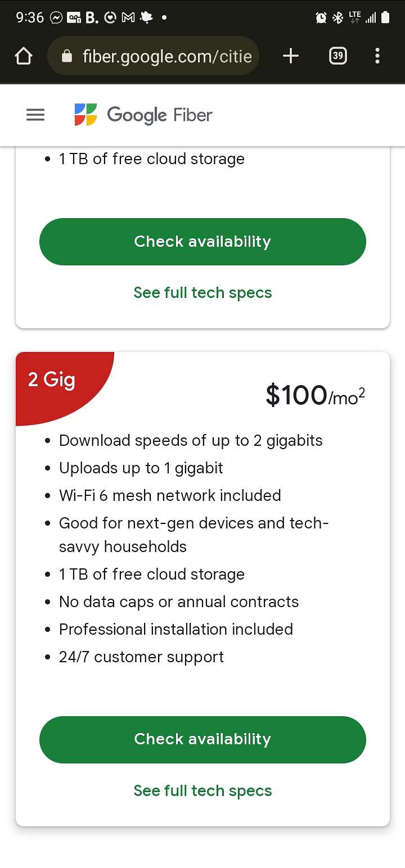Image resolution: width=405 pixels, height=868 pixels.
Task: Tap the browser home icon
Action: [24, 56]
